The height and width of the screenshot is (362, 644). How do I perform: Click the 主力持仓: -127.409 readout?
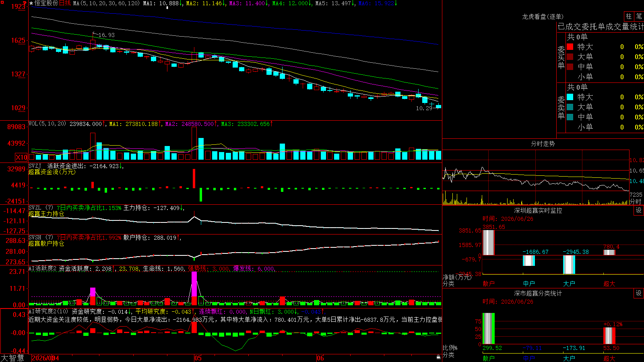coord(154,208)
